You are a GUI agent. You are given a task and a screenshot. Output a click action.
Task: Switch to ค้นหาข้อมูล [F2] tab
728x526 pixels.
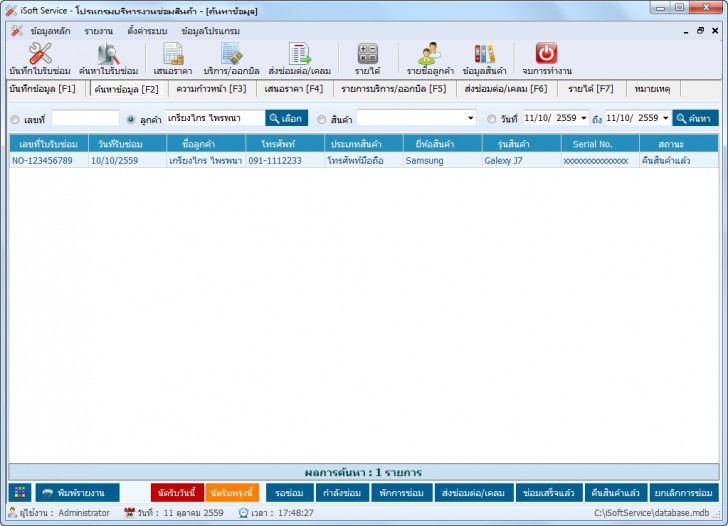(x=126, y=89)
